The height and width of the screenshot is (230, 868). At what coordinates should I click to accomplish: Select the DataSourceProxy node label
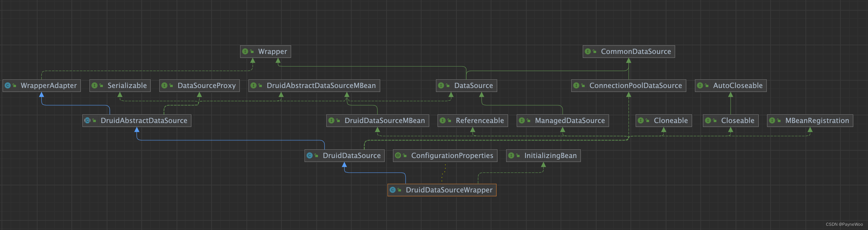click(206, 85)
